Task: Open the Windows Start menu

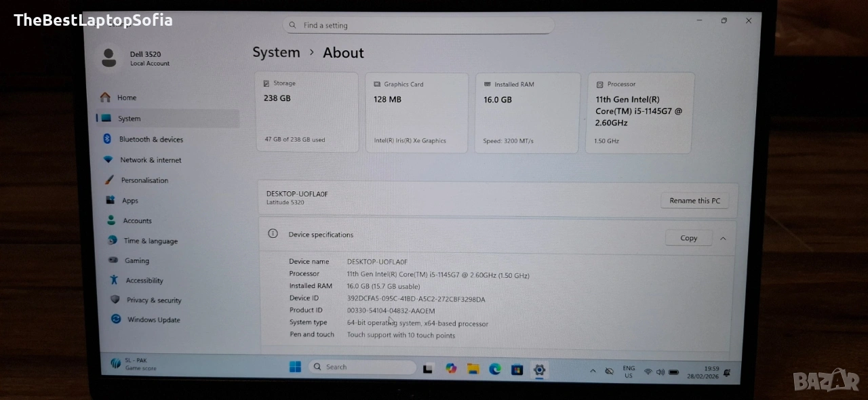Action: pyautogui.click(x=295, y=367)
